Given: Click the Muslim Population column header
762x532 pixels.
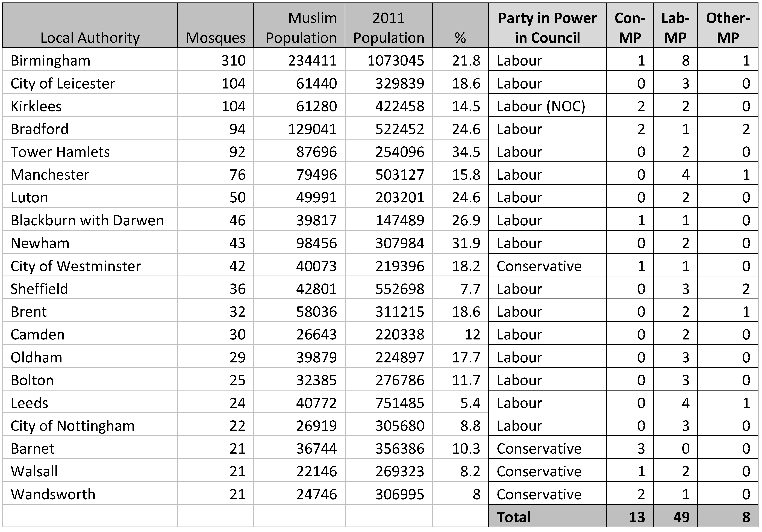Looking at the screenshot, I should coord(301,28).
